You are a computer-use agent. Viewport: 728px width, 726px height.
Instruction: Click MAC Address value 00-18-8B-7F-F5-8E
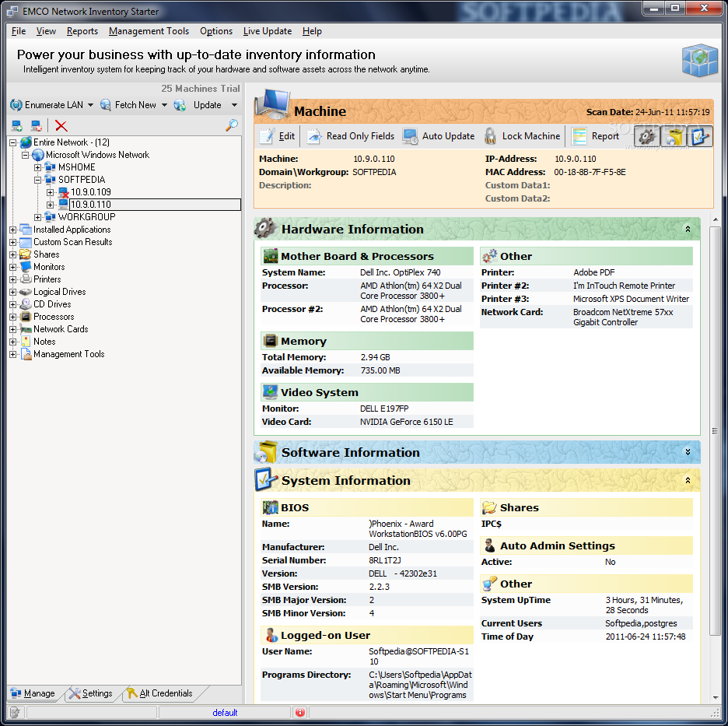pyautogui.click(x=590, y=172)
